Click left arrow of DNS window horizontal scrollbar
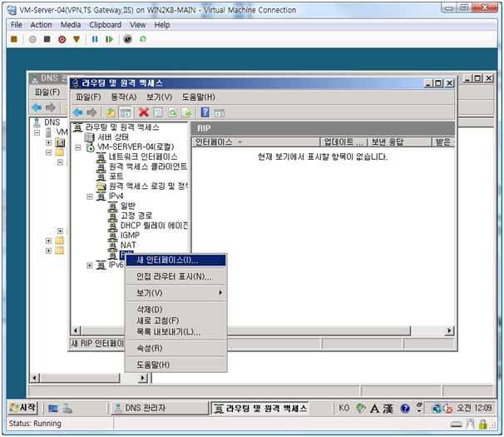This screenshot has height=437, width=504. (x=35, y=378)
